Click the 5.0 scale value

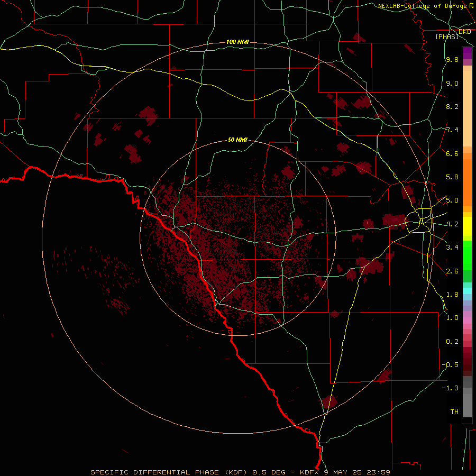click(x=452, y=200)
